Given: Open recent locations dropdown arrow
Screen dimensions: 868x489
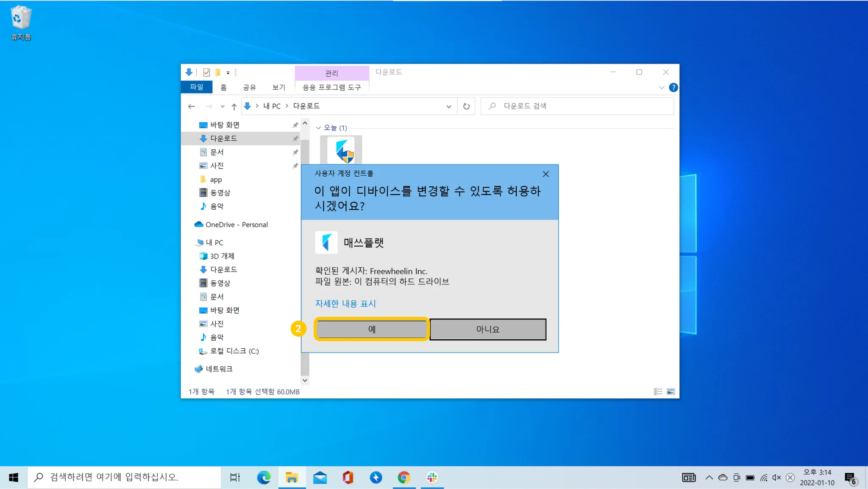Looking at the screenshot, I should pyautogui.click(x=223, y=106).
